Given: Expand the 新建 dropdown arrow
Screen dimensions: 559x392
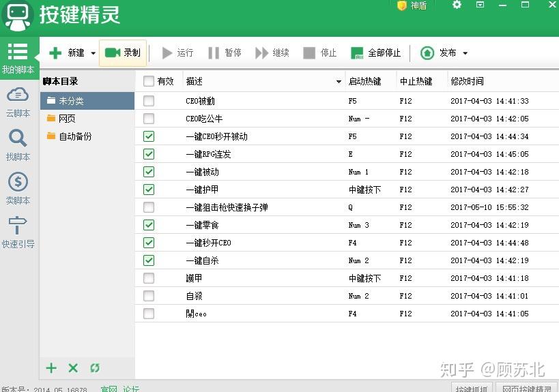Looking at the screenshot, I should pos(93,53).
